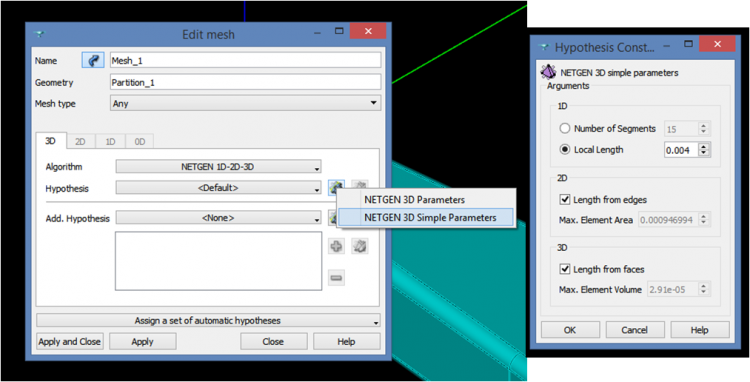Click the Apply and Close button
Screen dimensions: 750x382
pos(70,341)
